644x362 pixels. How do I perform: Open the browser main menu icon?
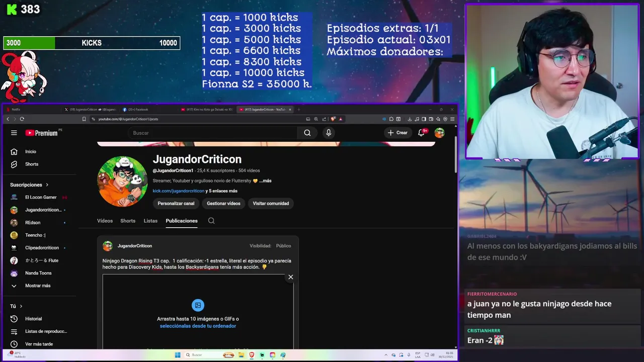tap(452, 119)
